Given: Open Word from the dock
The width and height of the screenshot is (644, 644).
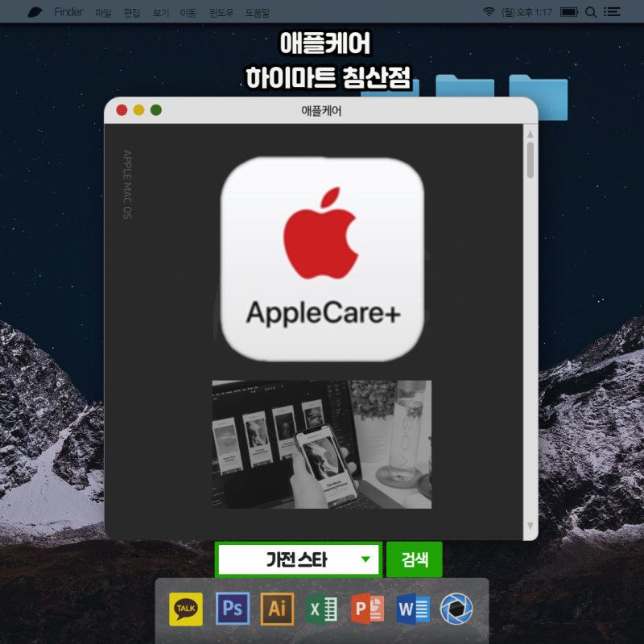Looking at the screenshot, I should pos(413,609).
